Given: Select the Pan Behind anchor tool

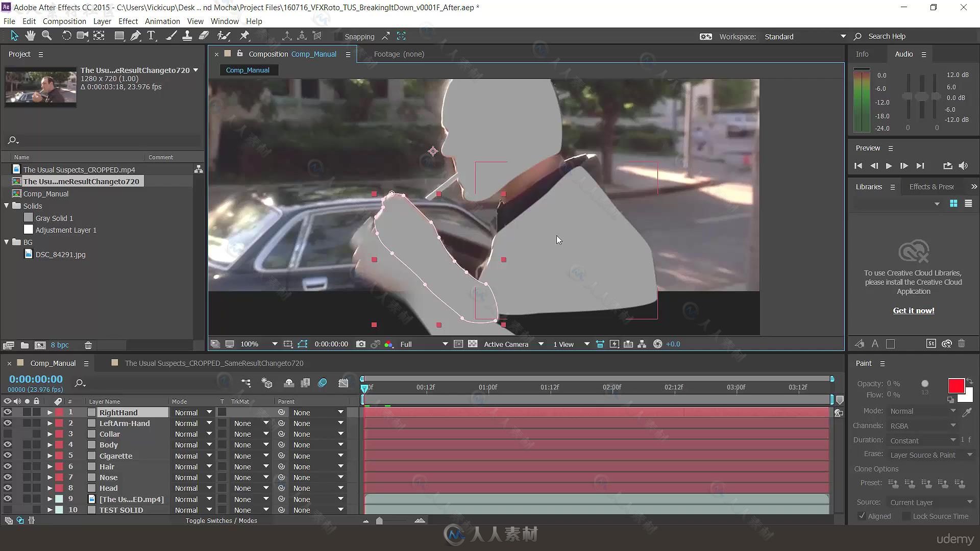Looking at the screenshot, I should click(x=99, y=36).
